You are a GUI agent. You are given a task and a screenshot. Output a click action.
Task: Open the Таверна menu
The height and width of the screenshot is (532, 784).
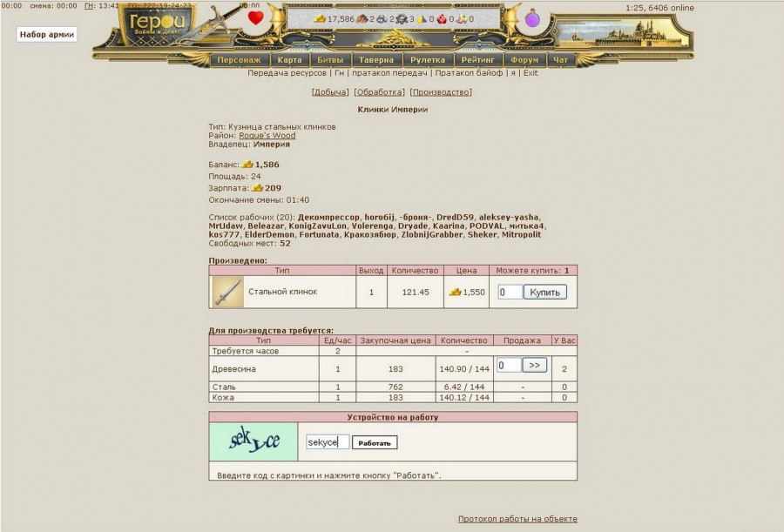point(376,60)
